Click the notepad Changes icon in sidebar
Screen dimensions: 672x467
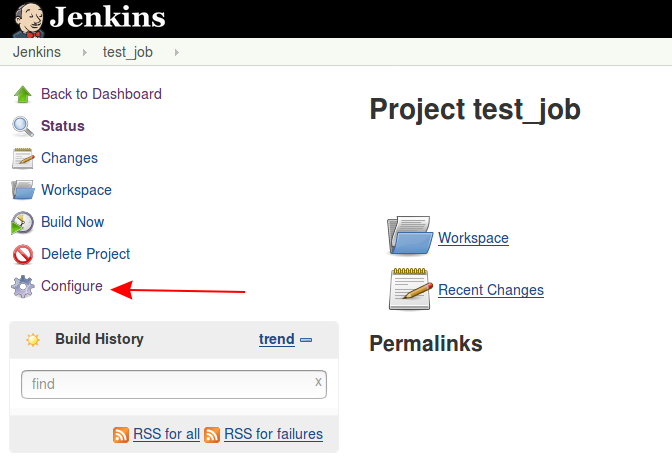click(23, 159)
